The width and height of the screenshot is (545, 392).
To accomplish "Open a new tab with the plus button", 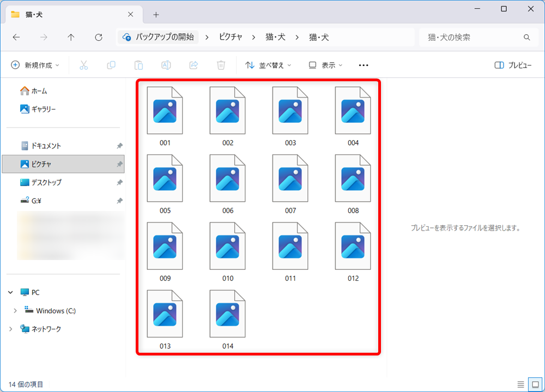I will click(x=156, y=14).
